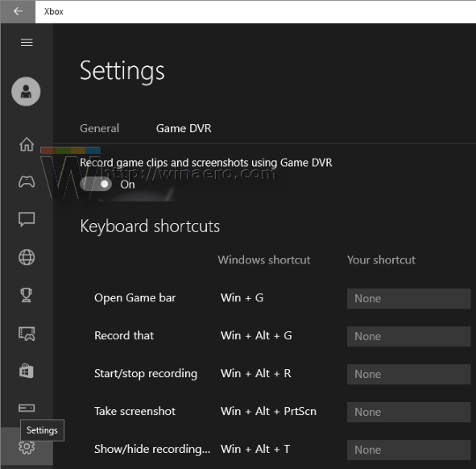
Task: Open Achievements trophy icon
Action: (26, 295)
